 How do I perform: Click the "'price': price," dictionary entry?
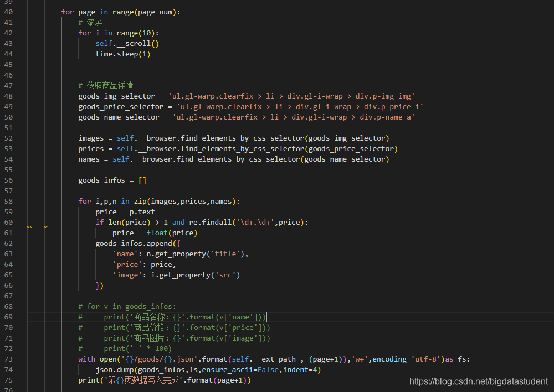click(x=144, y=265)
